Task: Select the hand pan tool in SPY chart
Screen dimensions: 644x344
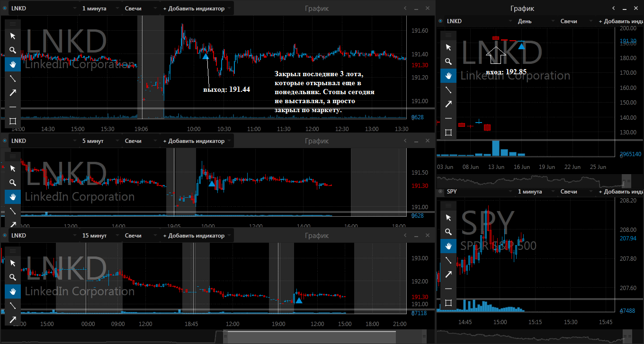Action: click(x=448, y=246)
